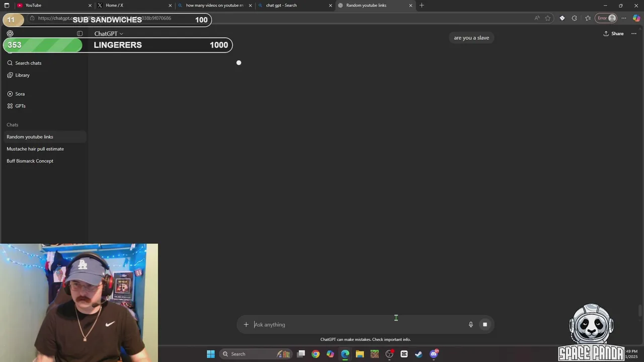The width and height of the screenshot is (644, 362).
Task: Open the browser Extensions puzzle icon
Action: [575, 18]
